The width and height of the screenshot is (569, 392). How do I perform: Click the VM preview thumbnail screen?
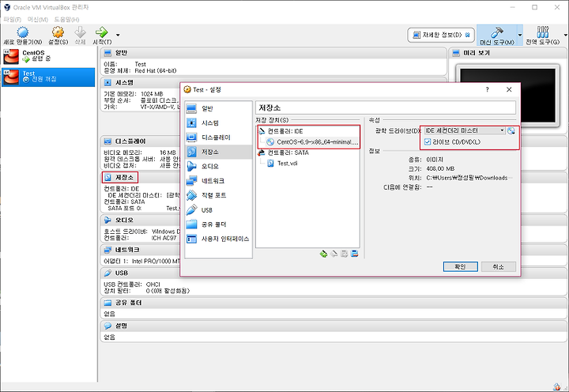(507, 96)
